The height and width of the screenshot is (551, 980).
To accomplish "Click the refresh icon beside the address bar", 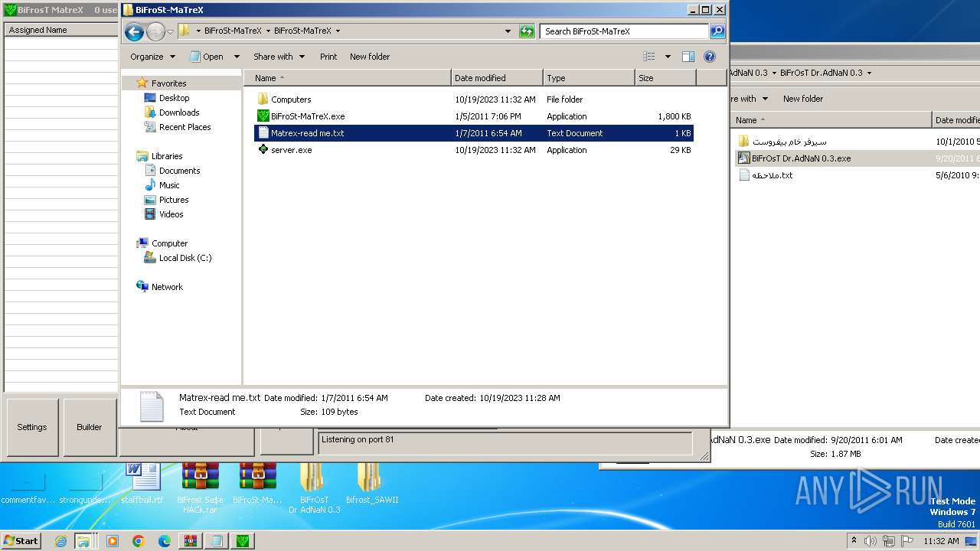I will pos(527,31).
